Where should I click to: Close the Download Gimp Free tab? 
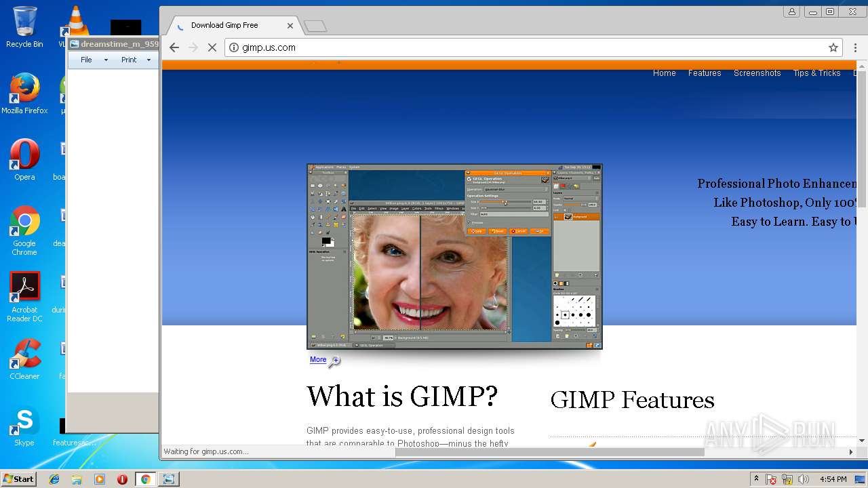290,26
